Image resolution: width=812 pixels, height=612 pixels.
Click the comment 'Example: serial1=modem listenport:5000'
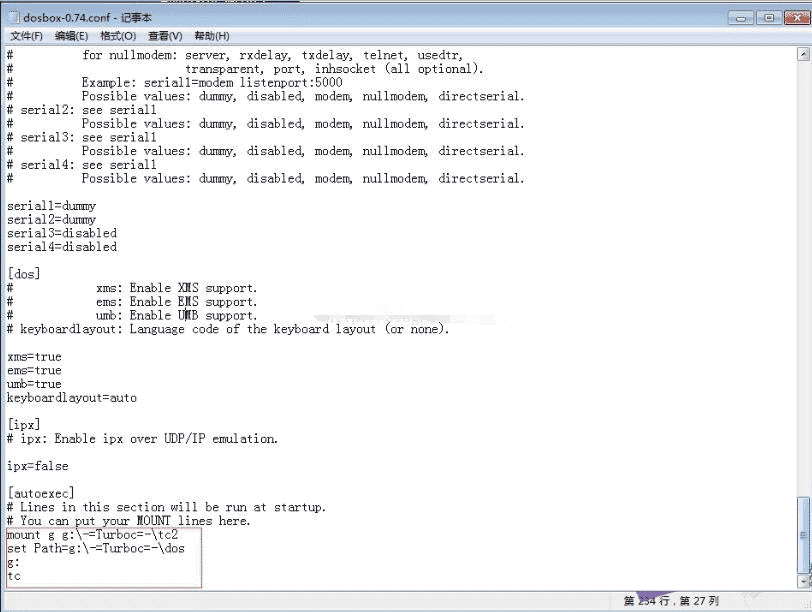[x=212, y=82]
